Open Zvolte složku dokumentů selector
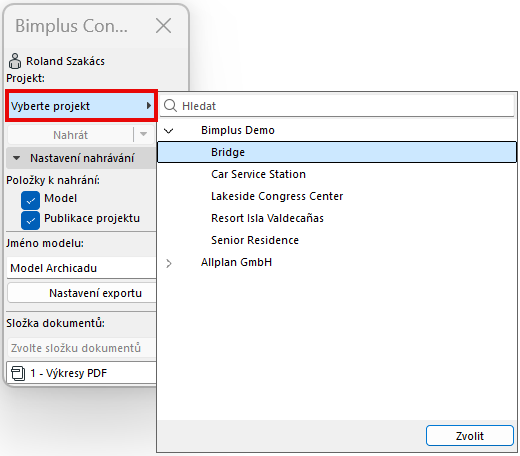 pyautogui.click(x=82, y=348)
